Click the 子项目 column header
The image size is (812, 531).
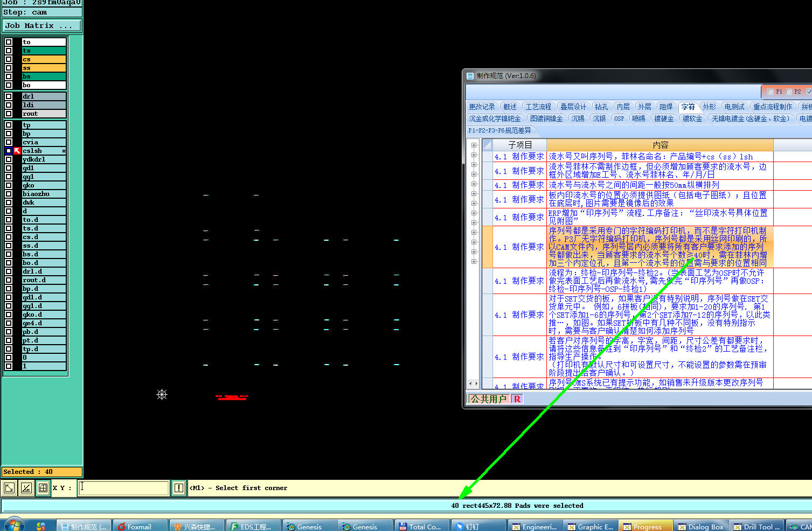point(520,145)
